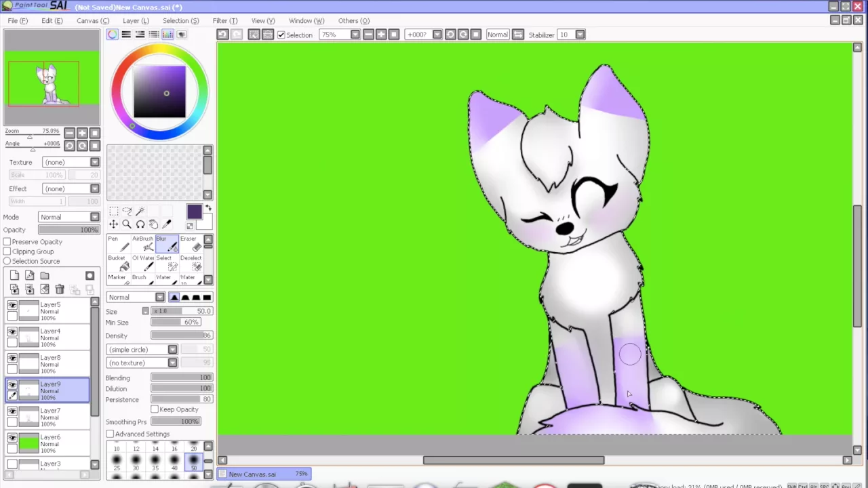Create a new normal layer
The height and width of the screenshot is (488, 868).
[14, 276]
